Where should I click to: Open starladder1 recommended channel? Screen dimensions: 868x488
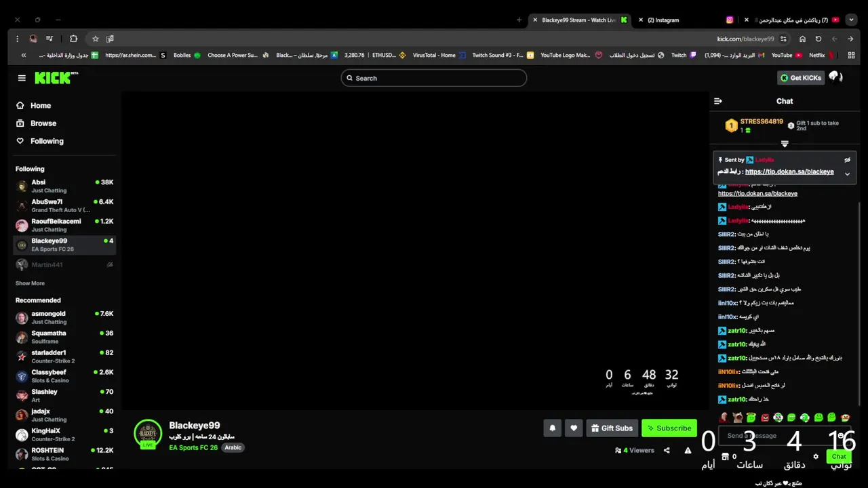click(x=64, y=357)
